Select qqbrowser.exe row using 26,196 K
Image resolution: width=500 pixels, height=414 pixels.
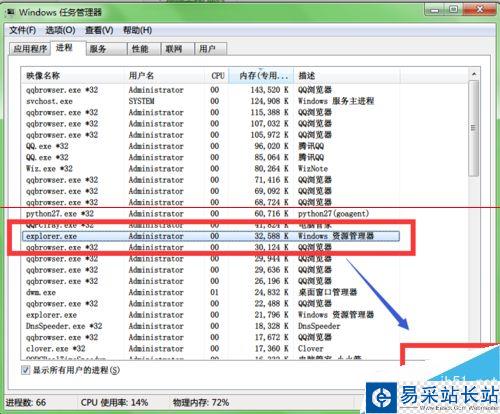click(x=211, y=281)
